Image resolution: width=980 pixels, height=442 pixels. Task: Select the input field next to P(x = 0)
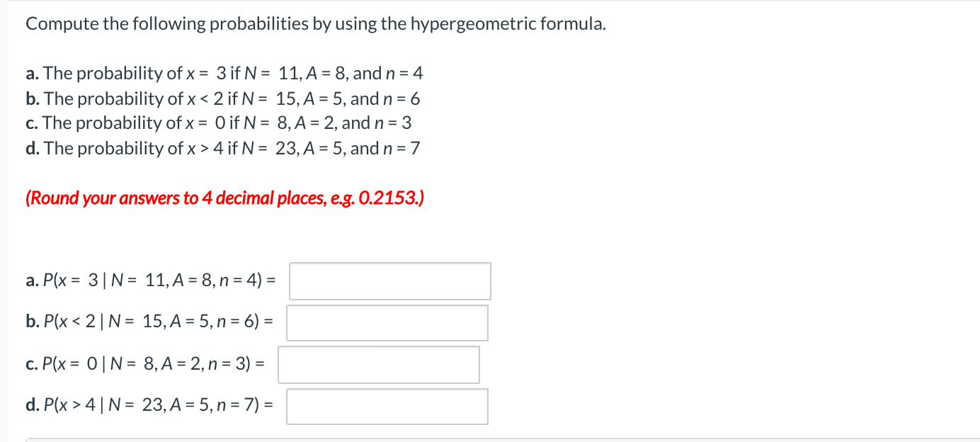(x=379, y=364)
